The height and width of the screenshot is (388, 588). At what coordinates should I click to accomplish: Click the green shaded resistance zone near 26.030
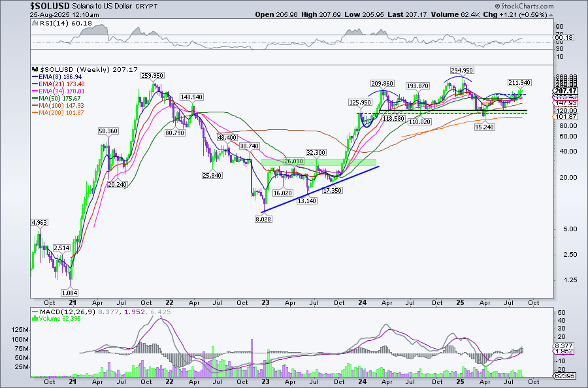(318, 163)
